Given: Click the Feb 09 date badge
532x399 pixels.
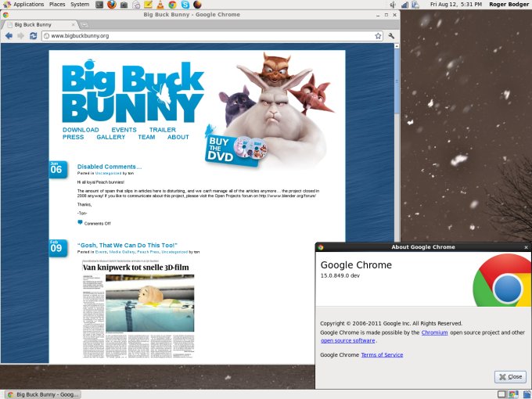Looking at the screenshot, I should 58,248.
